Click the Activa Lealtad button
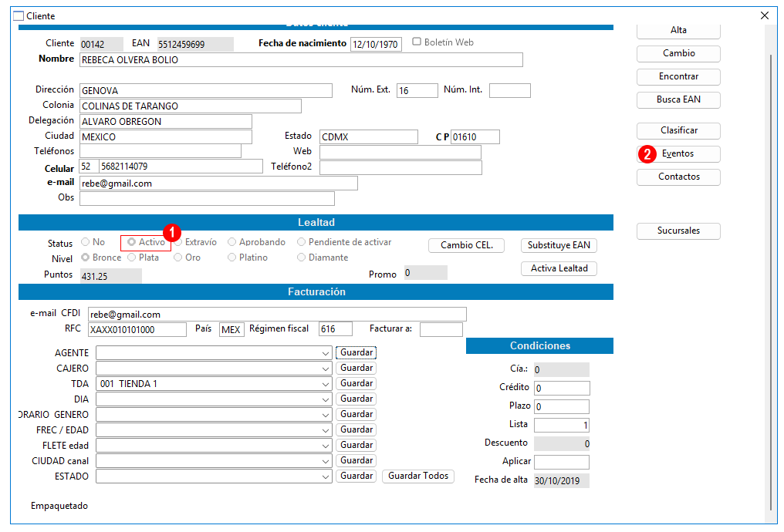Viewport: 784px width, 532px height. tap(559, 269)
